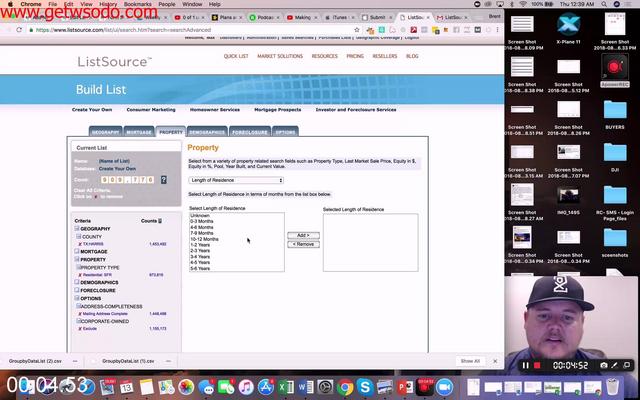The width and height of the screenshot is (640, 400).
Task: Open Google Chrome from the Dock
Action: click(345, 387)
